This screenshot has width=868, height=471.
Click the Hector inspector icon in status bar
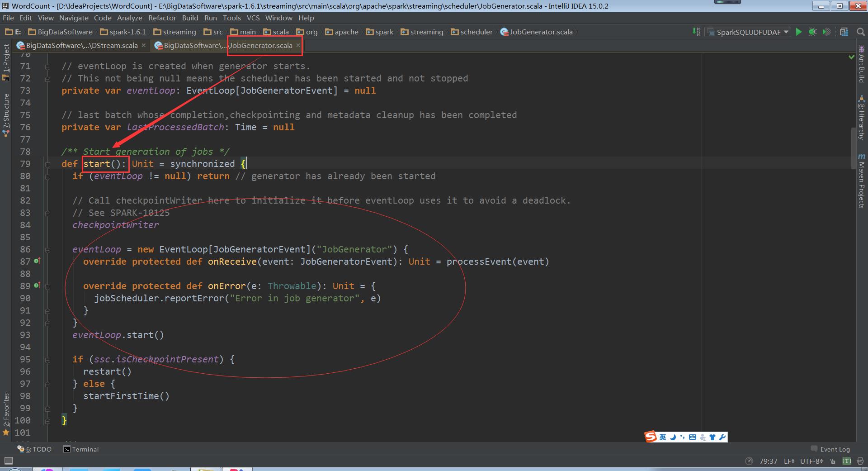pos(860,461)
